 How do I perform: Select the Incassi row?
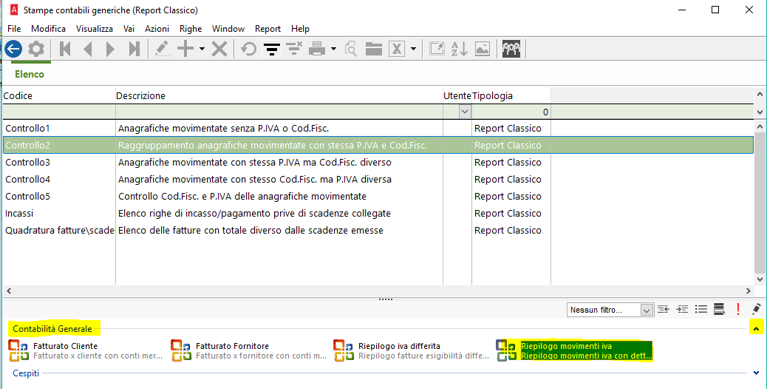378,213
